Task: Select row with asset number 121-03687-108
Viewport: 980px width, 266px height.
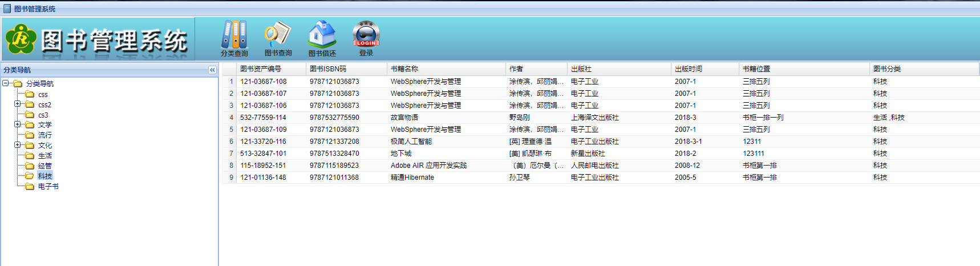Action: (x=601, y=82)
